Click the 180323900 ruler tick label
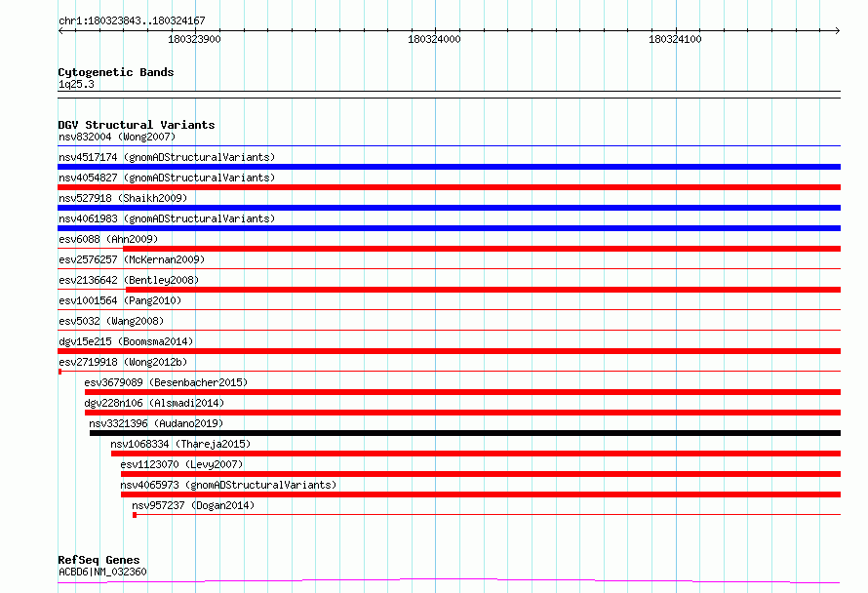The width and height of the screenshot is (868, 593). tap(194, 39)
